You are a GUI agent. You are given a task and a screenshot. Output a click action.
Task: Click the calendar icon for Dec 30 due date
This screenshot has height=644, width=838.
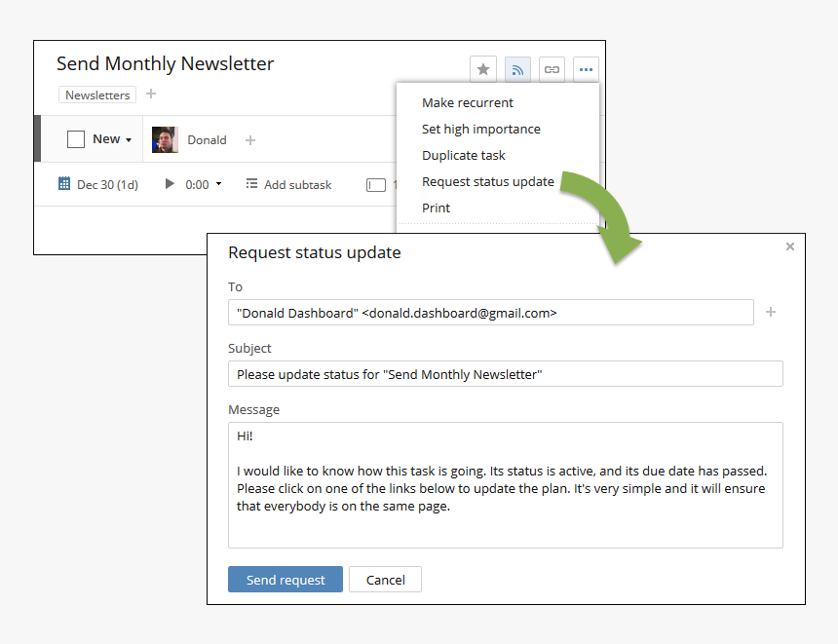(x=64, y=184)
